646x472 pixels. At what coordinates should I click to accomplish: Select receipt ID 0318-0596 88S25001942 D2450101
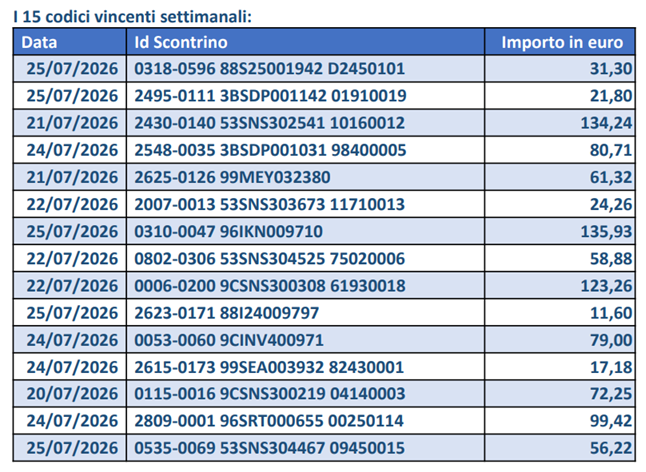(x=269, y=69)
